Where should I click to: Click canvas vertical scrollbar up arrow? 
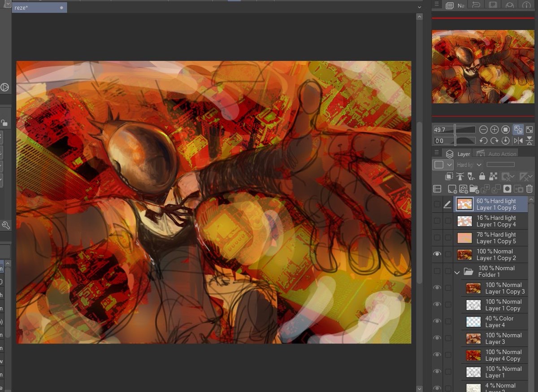coord(419,17)
